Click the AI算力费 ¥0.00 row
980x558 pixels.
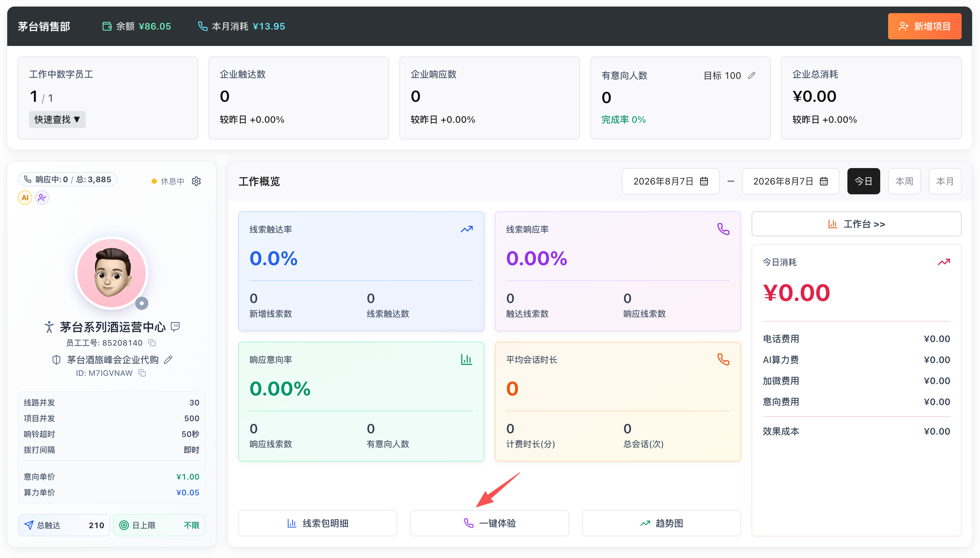(x=856, y=360)
